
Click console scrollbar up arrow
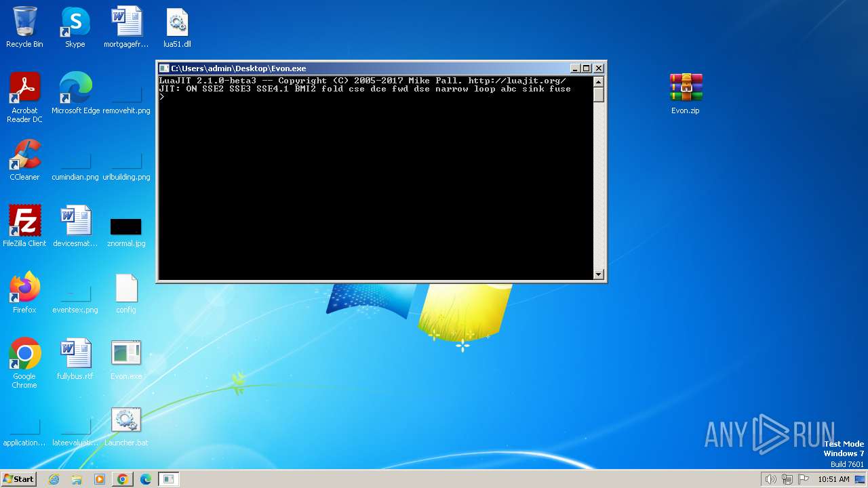tap(598, 82)
